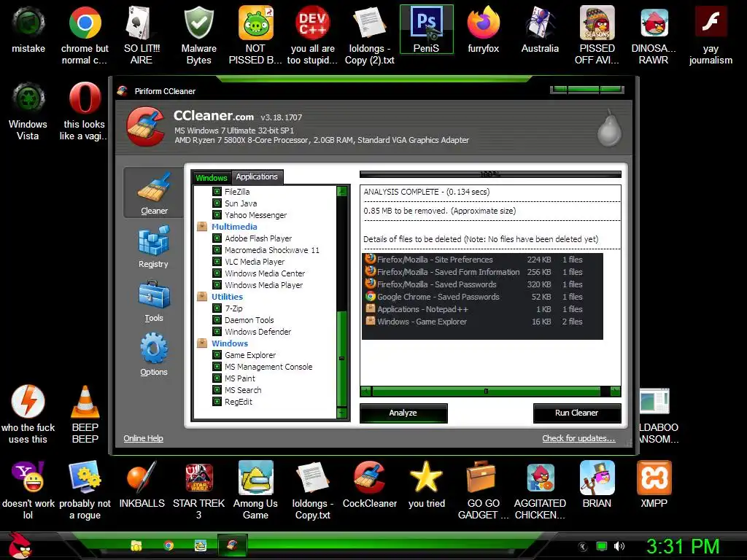This screenshot has height=560, width=747.
Task: Toggle the Windows Defender checkbox
Action: pos(217,332)
